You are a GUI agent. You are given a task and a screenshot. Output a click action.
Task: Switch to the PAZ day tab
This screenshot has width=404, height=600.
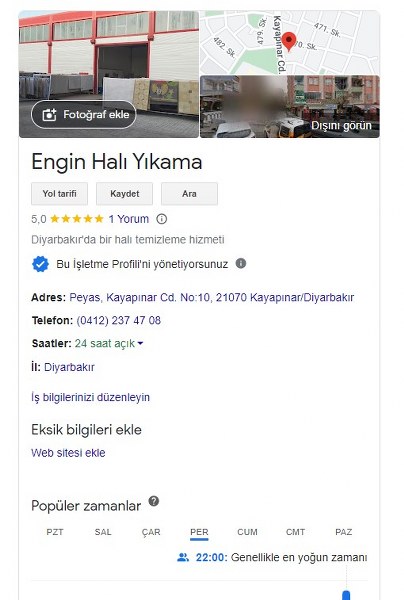pyautogui.click(x=344, y=532)
